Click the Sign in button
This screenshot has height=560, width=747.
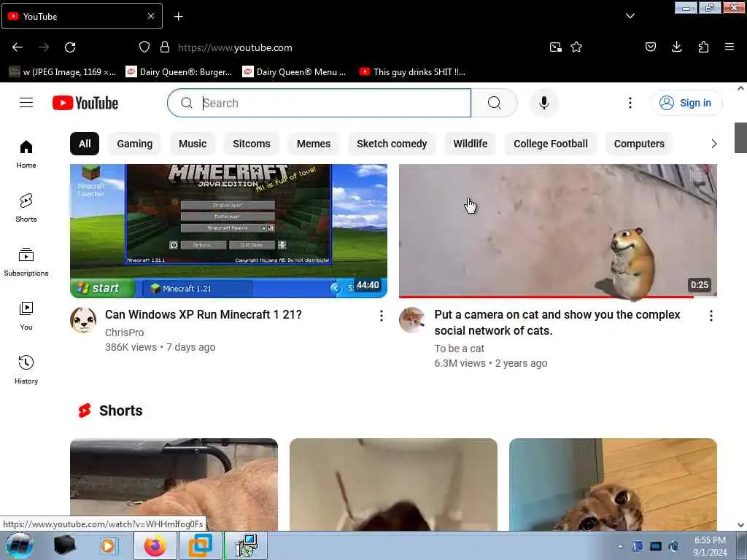click(x=686, y=103)
